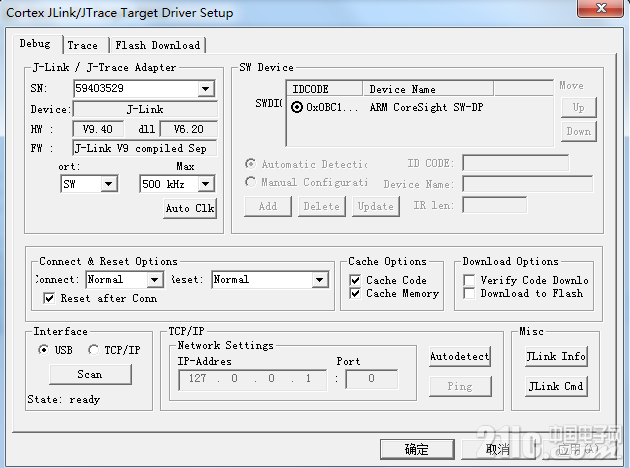
Task: Open the Flash Download tab
Action: pos(158,45)
